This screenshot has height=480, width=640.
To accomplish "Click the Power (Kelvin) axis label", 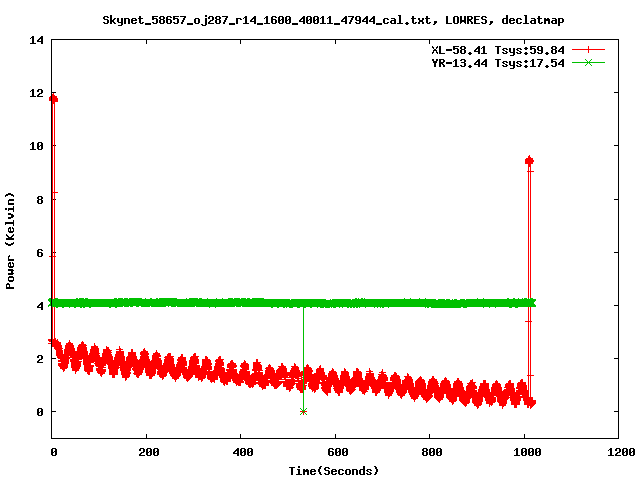I will (x=10, y=241).
